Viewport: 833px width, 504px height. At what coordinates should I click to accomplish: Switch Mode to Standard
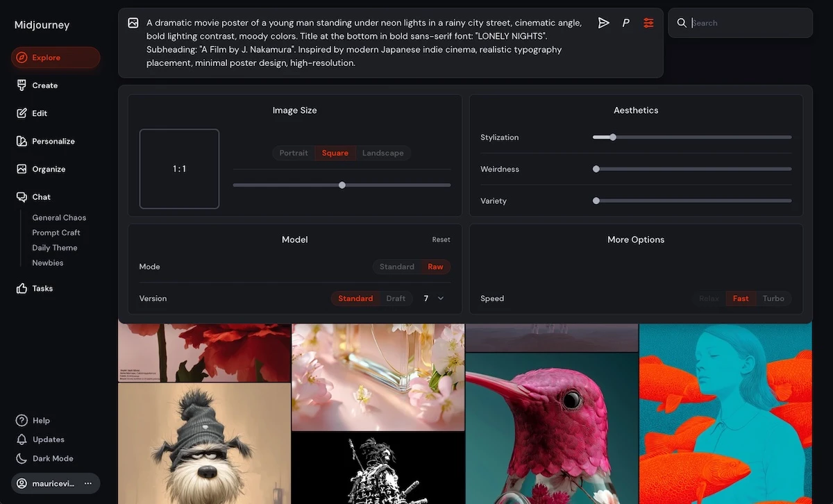click(396, 267)
